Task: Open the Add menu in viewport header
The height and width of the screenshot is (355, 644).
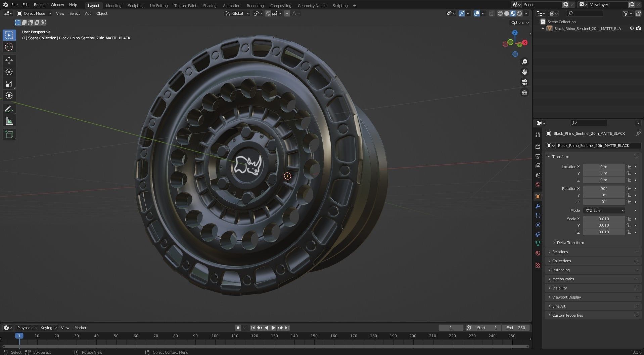Action: point(88,13)
